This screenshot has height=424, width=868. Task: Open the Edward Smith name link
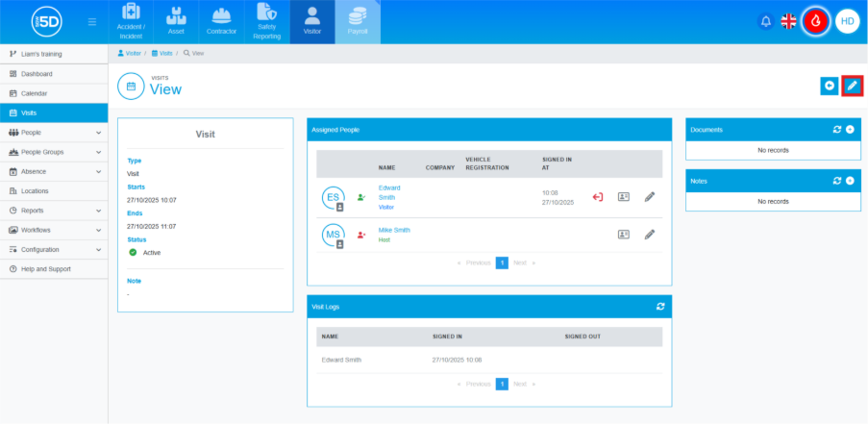389,192
